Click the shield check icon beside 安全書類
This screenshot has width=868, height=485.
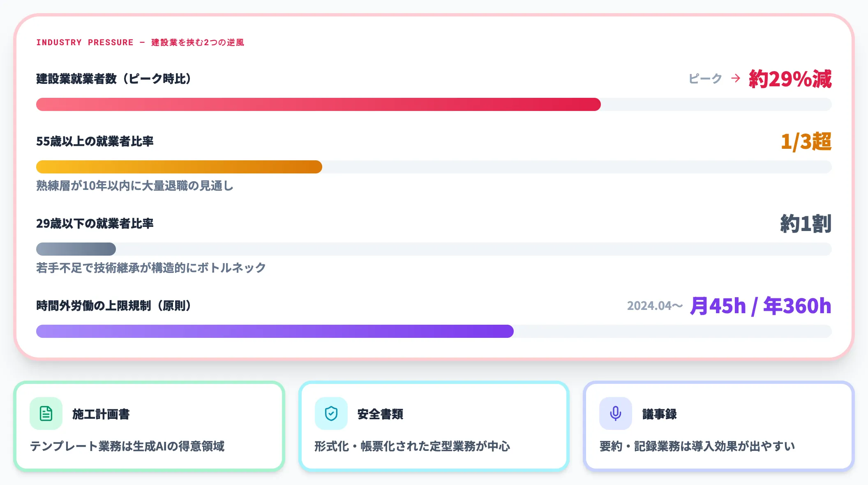[331, 413]
